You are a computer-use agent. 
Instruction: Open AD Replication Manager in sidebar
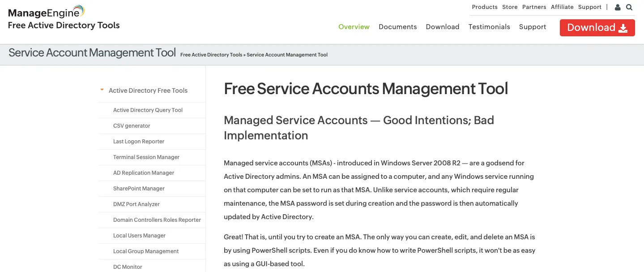pyautogui.click(x=144, y=173)
